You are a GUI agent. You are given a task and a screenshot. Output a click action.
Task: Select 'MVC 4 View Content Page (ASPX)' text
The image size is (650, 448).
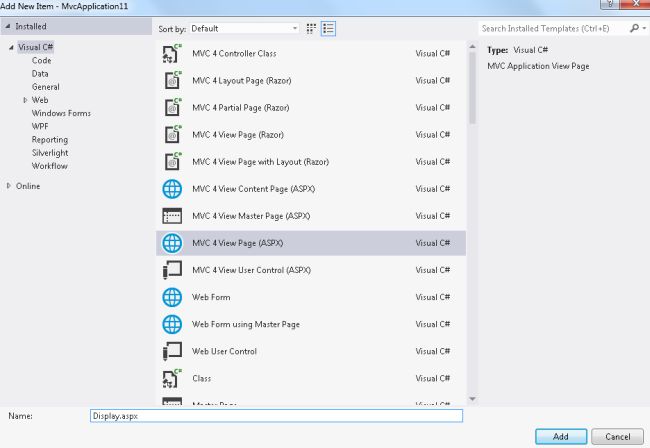[254, 189]
